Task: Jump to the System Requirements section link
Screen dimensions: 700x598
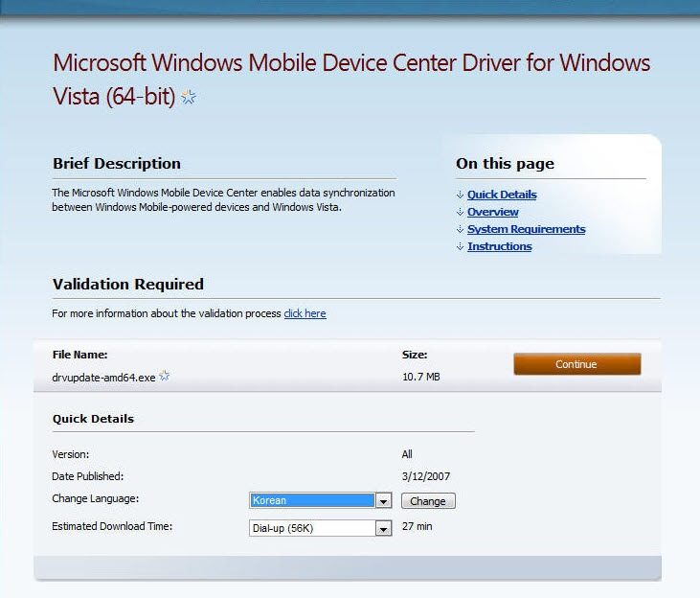Action: 527,229
